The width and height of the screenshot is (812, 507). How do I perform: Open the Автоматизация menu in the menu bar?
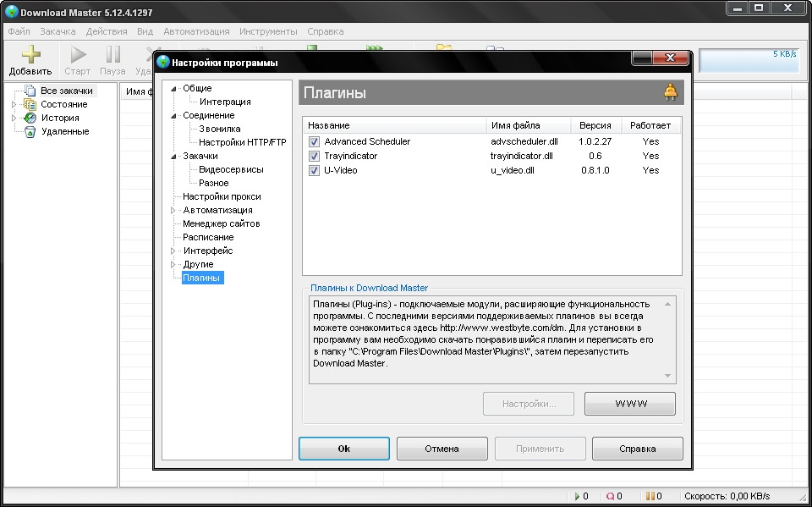click(196, 31)
